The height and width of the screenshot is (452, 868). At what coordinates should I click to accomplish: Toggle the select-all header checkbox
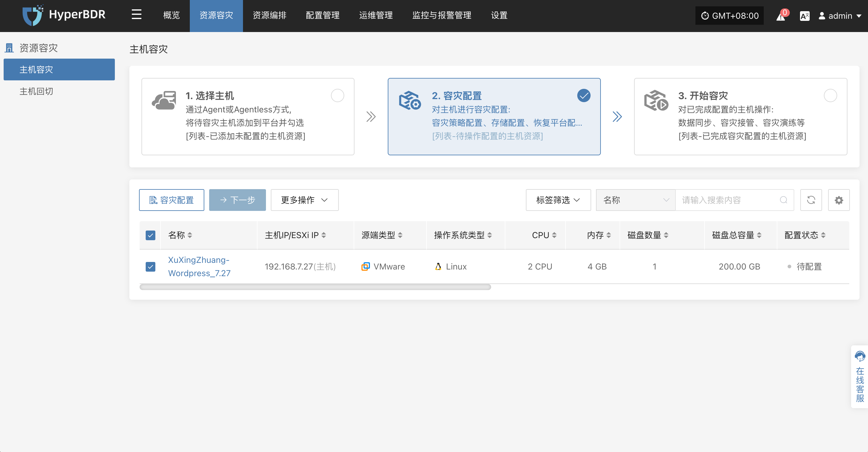pyautogui.click(x=150, y=235)
